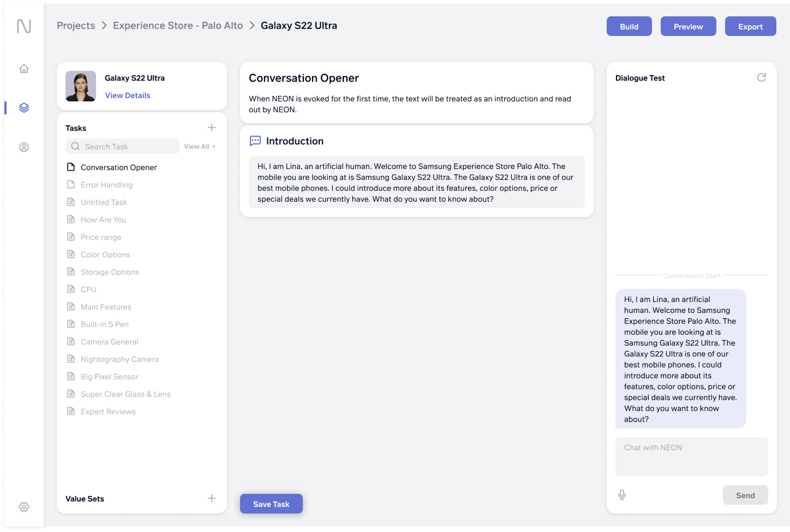Open the Nightography Camera task

119,359
